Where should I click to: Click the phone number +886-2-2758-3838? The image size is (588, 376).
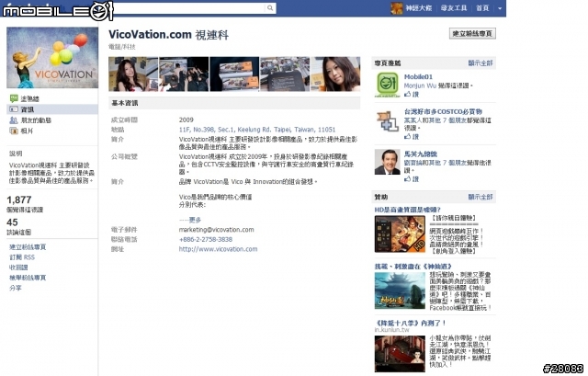click(206, 239)
